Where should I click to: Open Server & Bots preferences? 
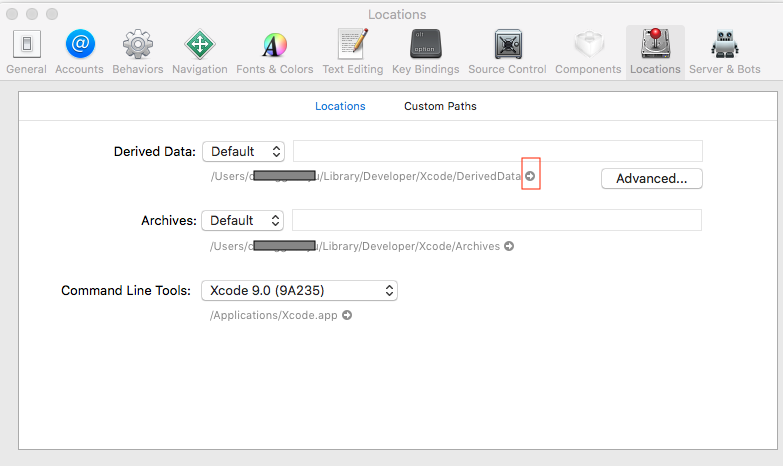[x=725, y=52]
